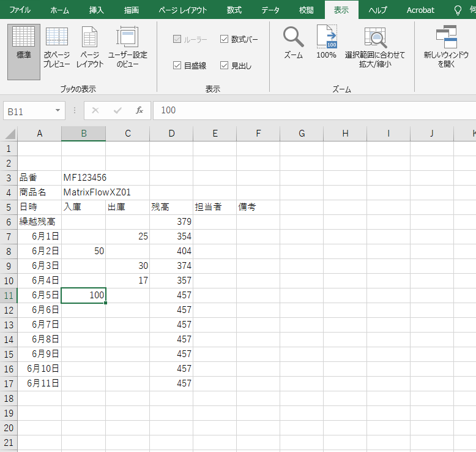Open the ホーム tab
476x452 pixels.
tap(59, 10)
